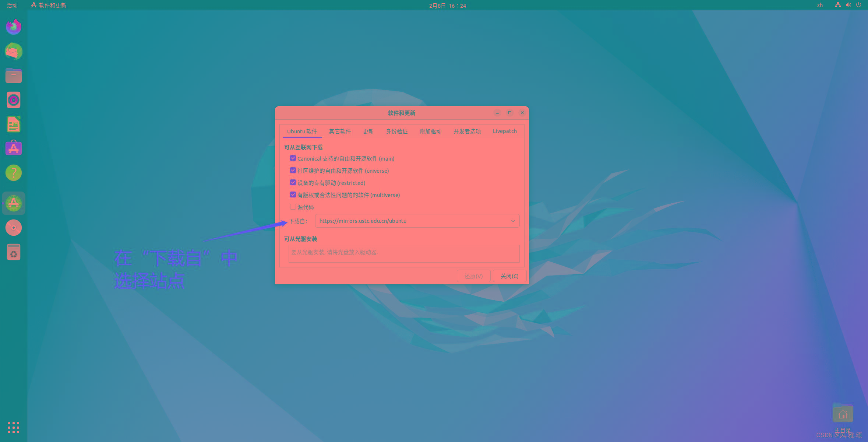Launch LibreOffice Writer from the dock
This screenshot has height=442, width=868.
click(x=14, y=124)
